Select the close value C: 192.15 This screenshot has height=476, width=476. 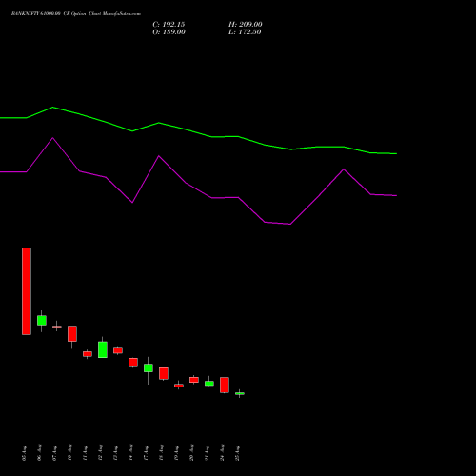pyautogui.click(x=169, y=25)
